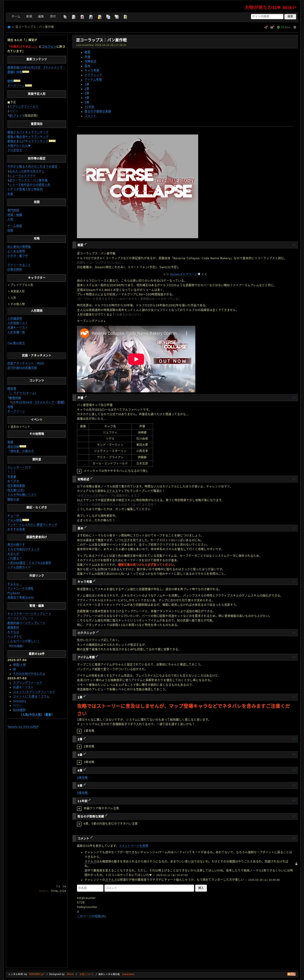Open the 添付 menu

pyautogui.click(x=53, y=16)
